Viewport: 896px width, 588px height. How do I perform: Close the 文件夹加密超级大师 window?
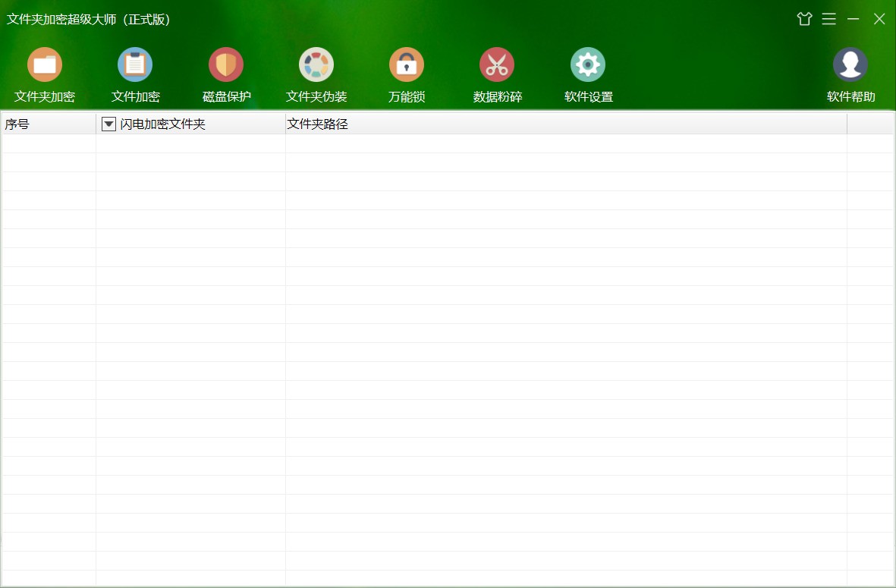(879, 19)
